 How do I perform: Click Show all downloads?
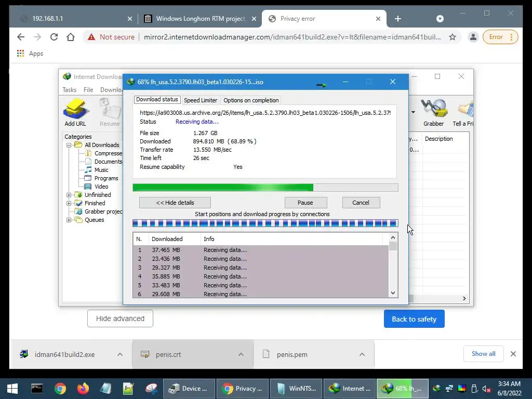coord(484,354)
